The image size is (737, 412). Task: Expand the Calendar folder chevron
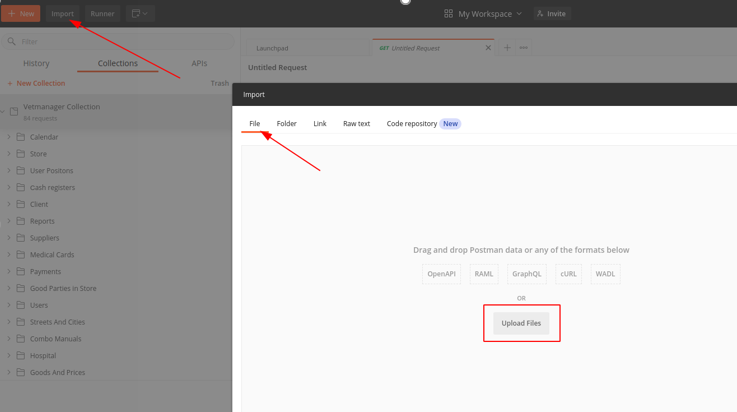pos(9,137)
